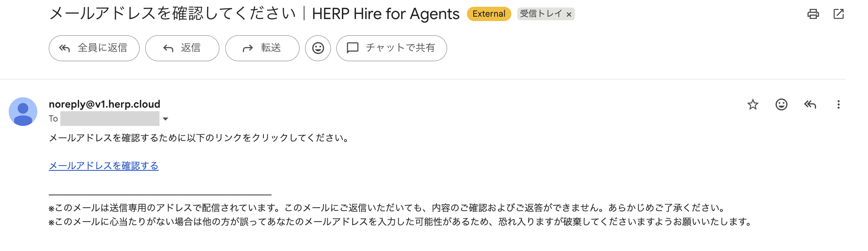Click the sender's profile avatar
868x251 pixels.
point(23,112)
